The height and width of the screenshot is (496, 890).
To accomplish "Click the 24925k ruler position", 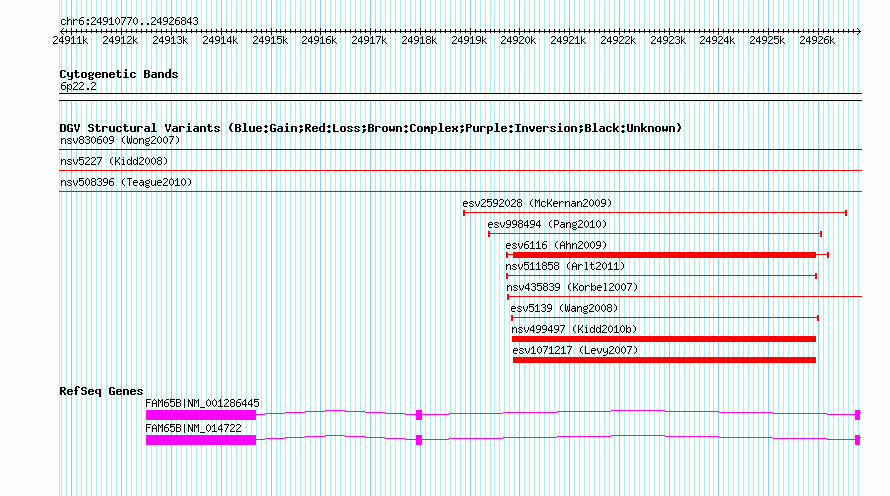I will (767, 40).
